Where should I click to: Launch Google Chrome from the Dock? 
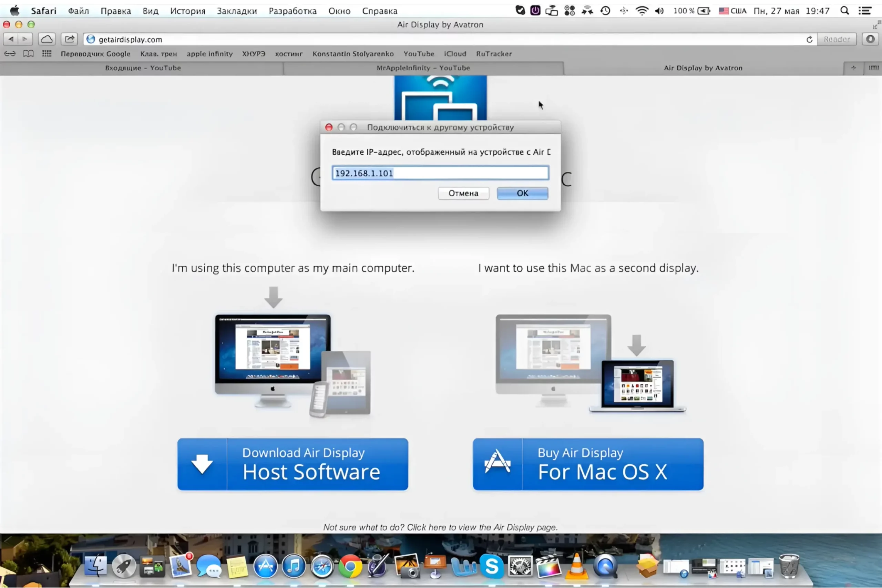(x=350, y=566)
